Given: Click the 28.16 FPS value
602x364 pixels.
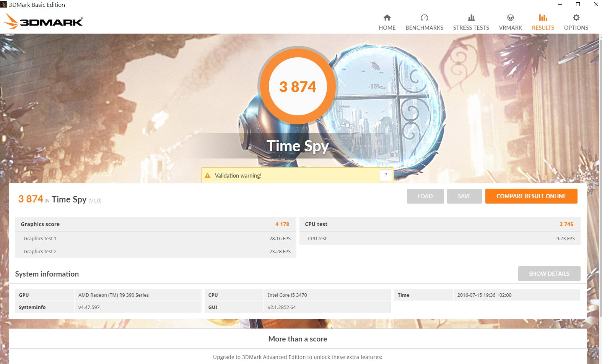Looking at the screenshot, I should (280, 238).
